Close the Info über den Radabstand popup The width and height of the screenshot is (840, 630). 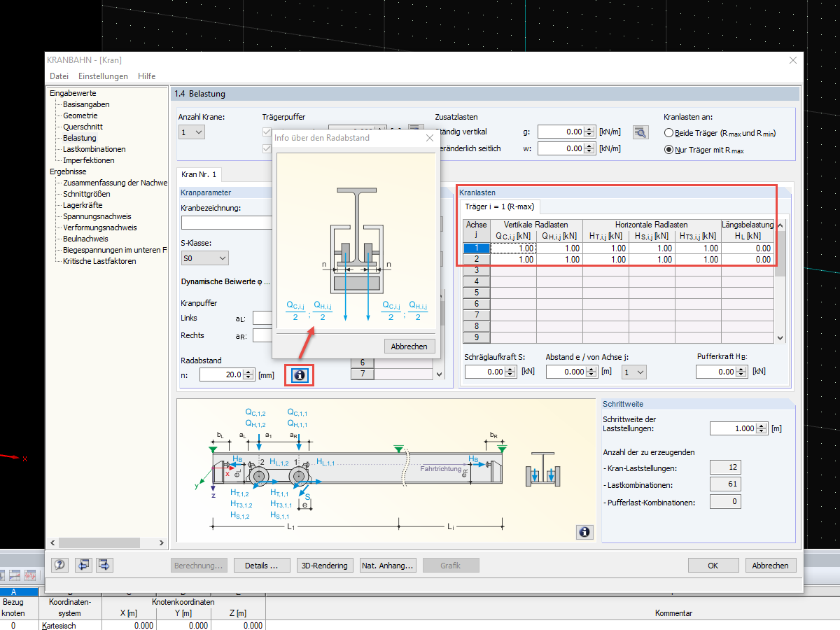click(x=430, y=138)
